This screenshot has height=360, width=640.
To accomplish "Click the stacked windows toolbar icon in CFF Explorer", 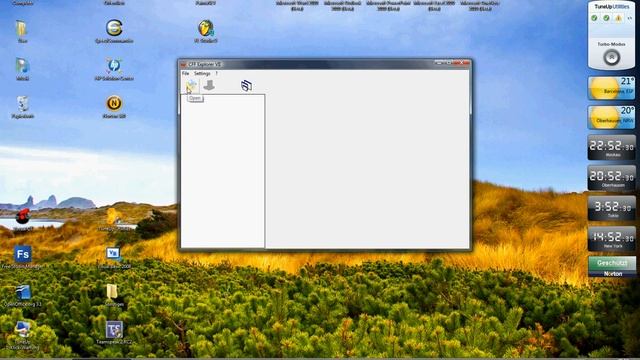I will [x=246, y=86].
